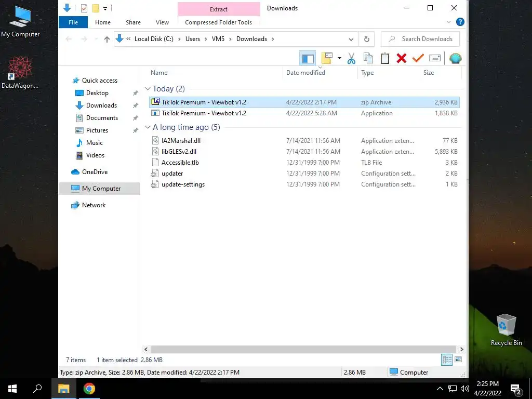Select the IA2Marshal.dll file
Image resolution: width=532 pixels, height=399 pixels.
[304, 141]
